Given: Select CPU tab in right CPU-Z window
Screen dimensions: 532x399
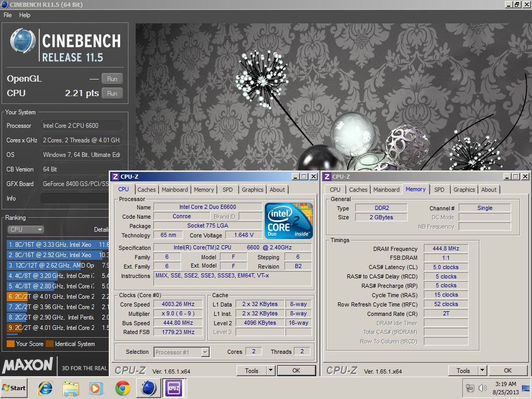Looking at the screenshot, I should pos(335,190).
